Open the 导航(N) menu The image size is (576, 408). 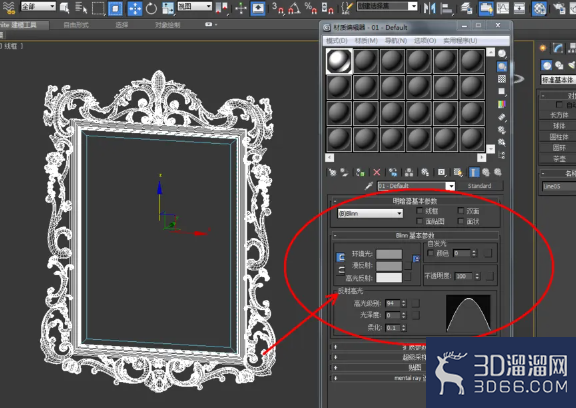point(396,40)
